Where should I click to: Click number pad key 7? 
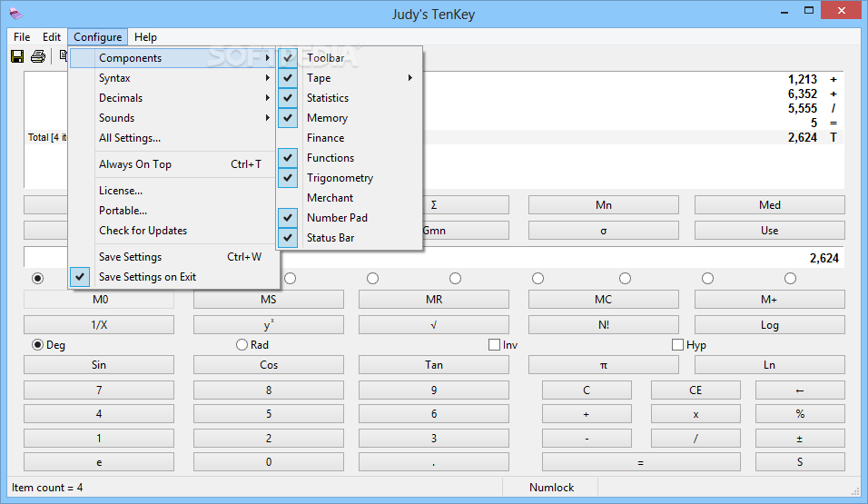[x=99, y=390]
